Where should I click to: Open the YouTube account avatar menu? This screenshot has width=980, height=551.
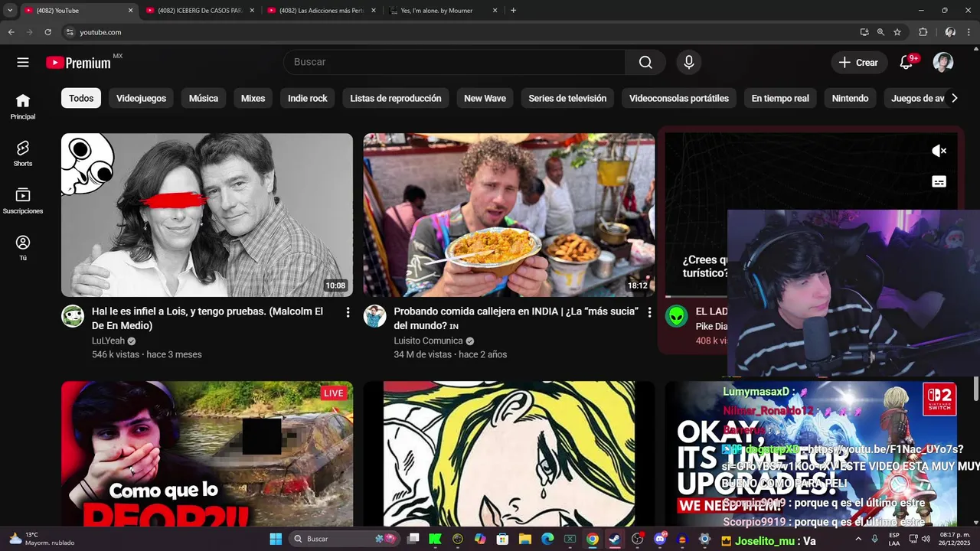[x=943, y=63]
